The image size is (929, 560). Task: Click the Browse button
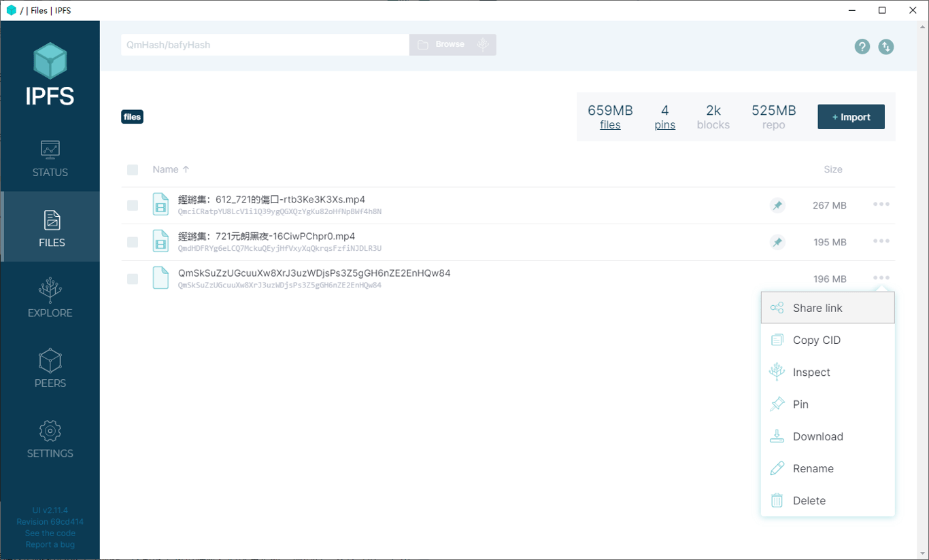tap(452, 45)
